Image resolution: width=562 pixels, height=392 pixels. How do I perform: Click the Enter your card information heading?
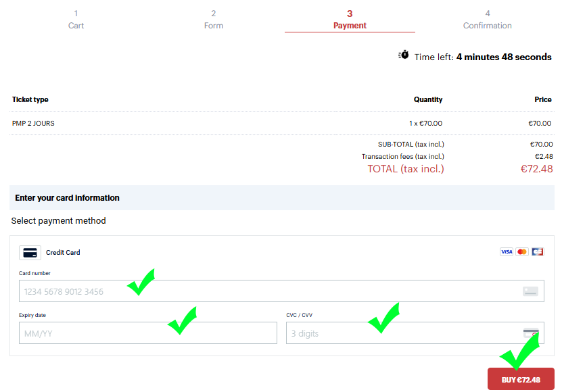tap(67, 198)
